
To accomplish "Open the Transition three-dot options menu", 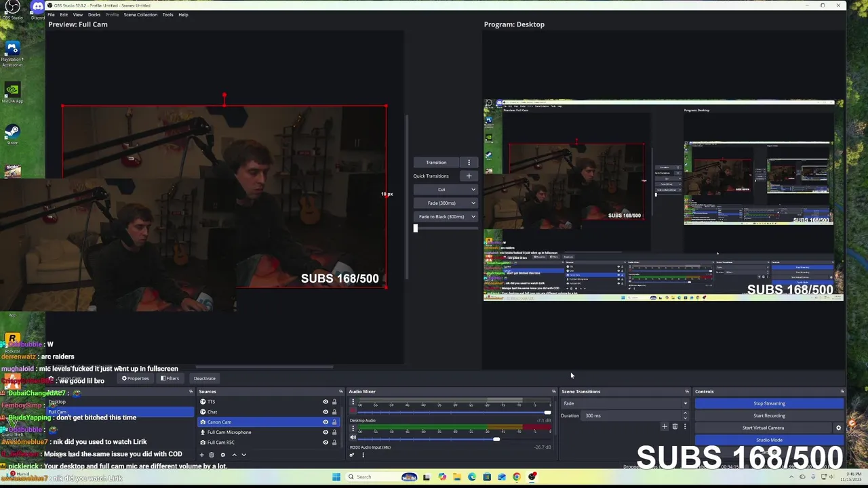I will click(x=469, y=163).
